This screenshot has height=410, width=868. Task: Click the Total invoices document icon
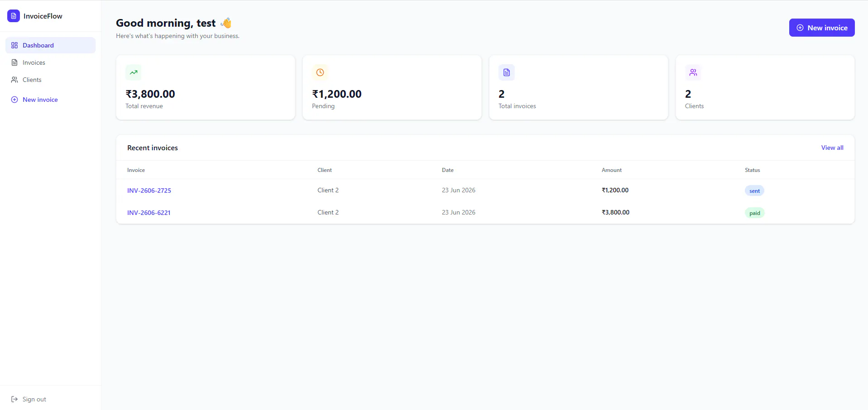(x=507, y=72)
